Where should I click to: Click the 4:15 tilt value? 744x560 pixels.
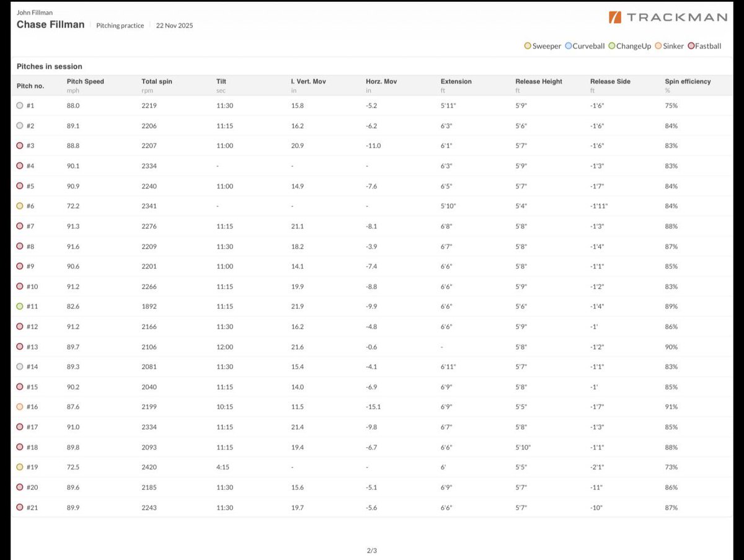[x=223, y=467]
